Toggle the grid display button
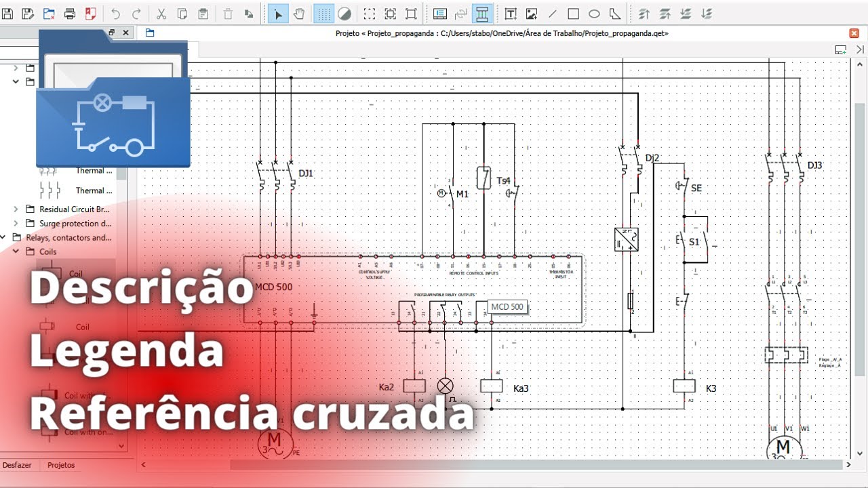868x488 pixels. point(324,14)
